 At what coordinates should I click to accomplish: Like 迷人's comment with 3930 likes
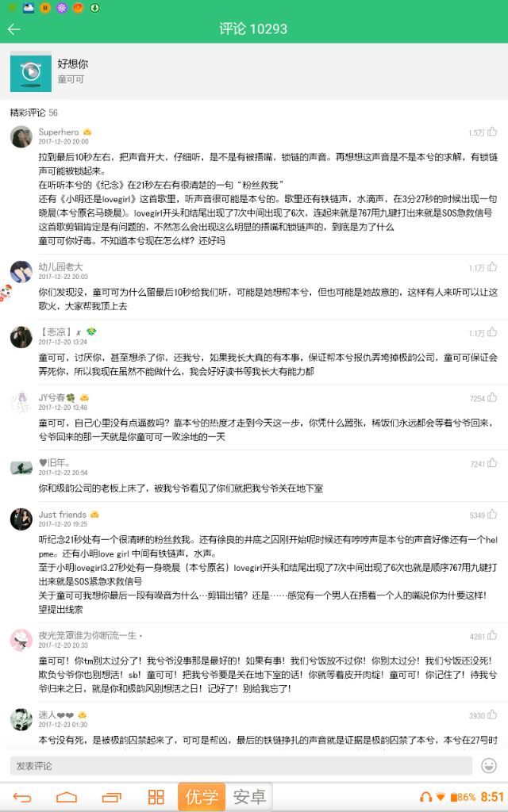(492, 714)
